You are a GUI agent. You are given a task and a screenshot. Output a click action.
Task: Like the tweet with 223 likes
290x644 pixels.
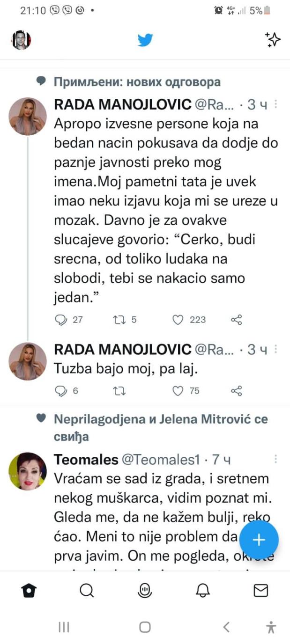click(178, 320)
